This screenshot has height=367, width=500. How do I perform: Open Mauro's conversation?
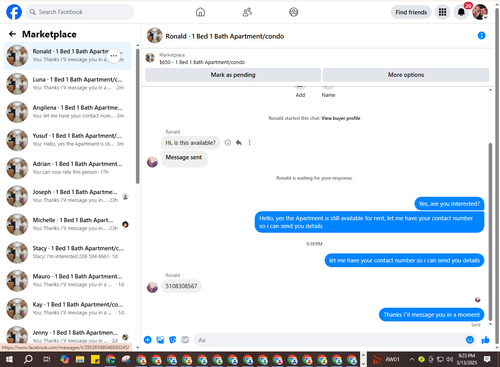[x=67, y=281]
